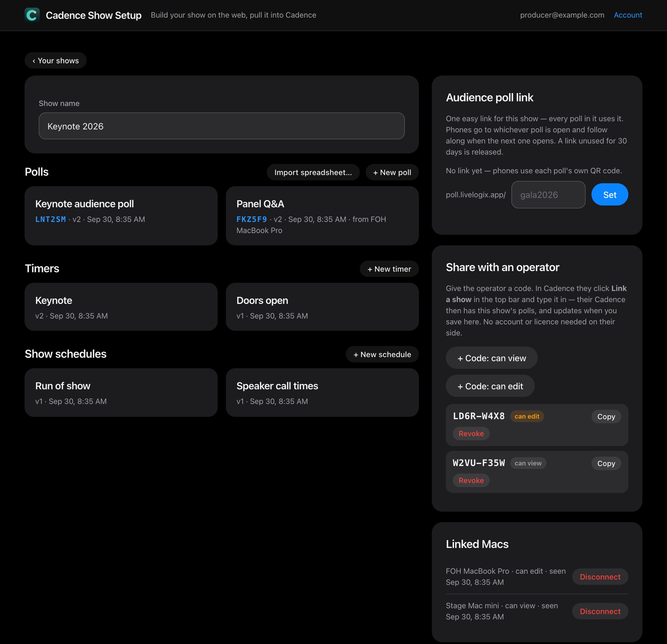Select the code text LD6R-W4X8
Screen dimensions: 667x644
[x=479, y=416]
